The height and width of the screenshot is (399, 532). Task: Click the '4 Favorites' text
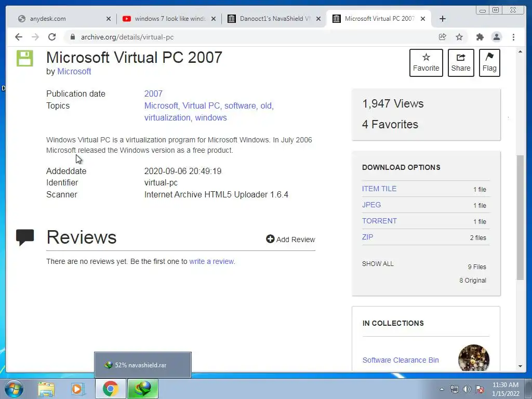click(390, 124)
